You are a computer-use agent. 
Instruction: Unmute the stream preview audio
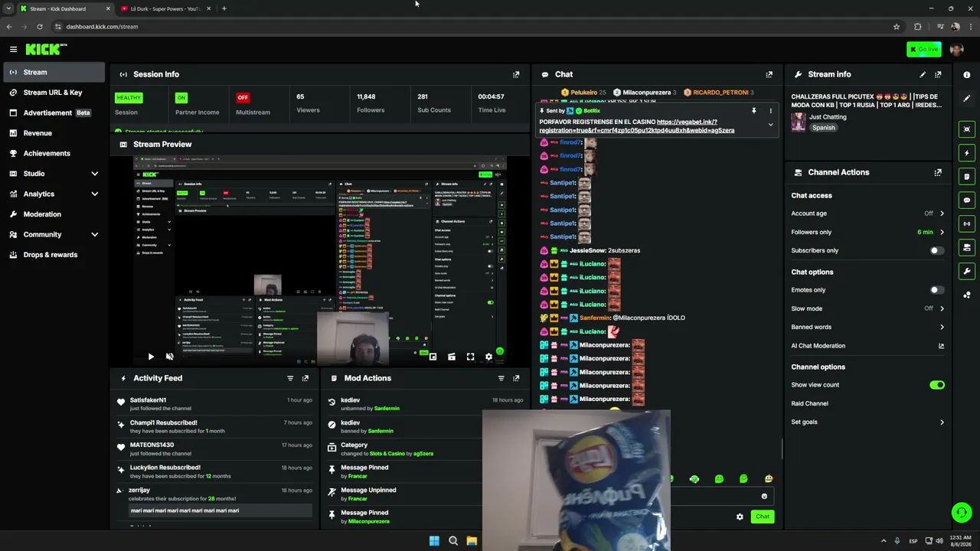tap(170, 357)
